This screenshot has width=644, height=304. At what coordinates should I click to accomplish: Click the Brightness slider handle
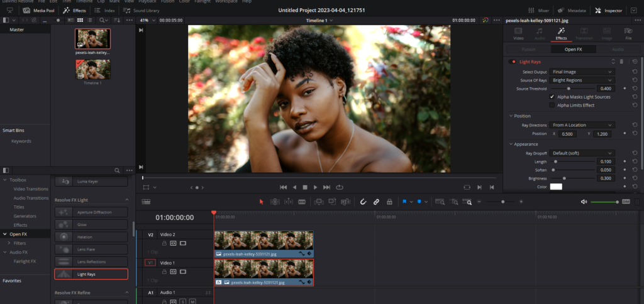pyautogui.click(x=564, y=178)
